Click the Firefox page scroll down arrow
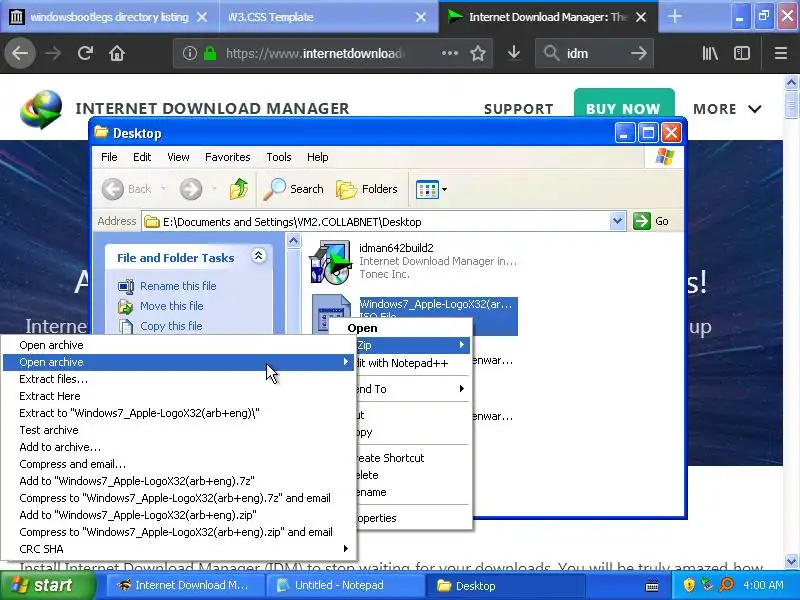 click(x=791, y=561)
